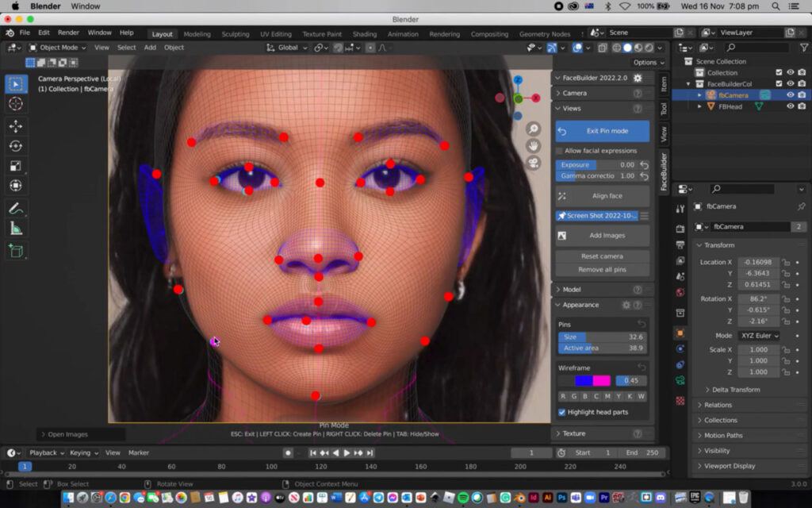This screenshot has width=812, height=508.
Task: Select the Move tool
Action: tap(16, 125)
